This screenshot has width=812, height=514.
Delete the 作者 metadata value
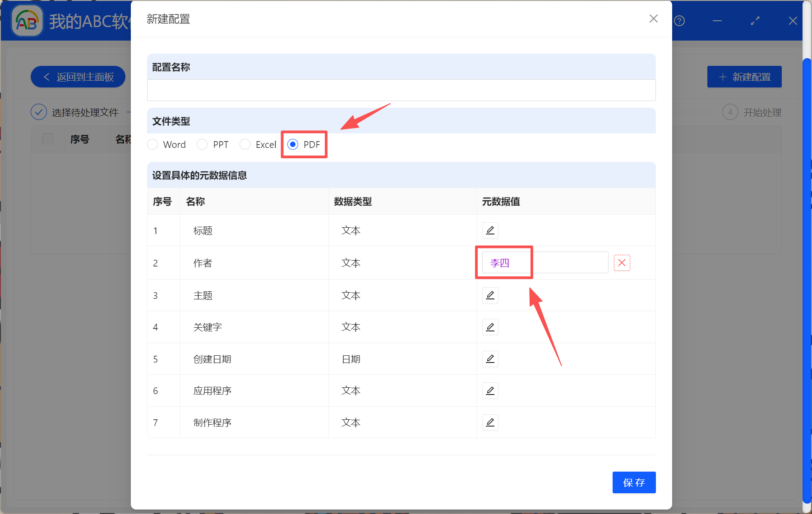(622, 262)
